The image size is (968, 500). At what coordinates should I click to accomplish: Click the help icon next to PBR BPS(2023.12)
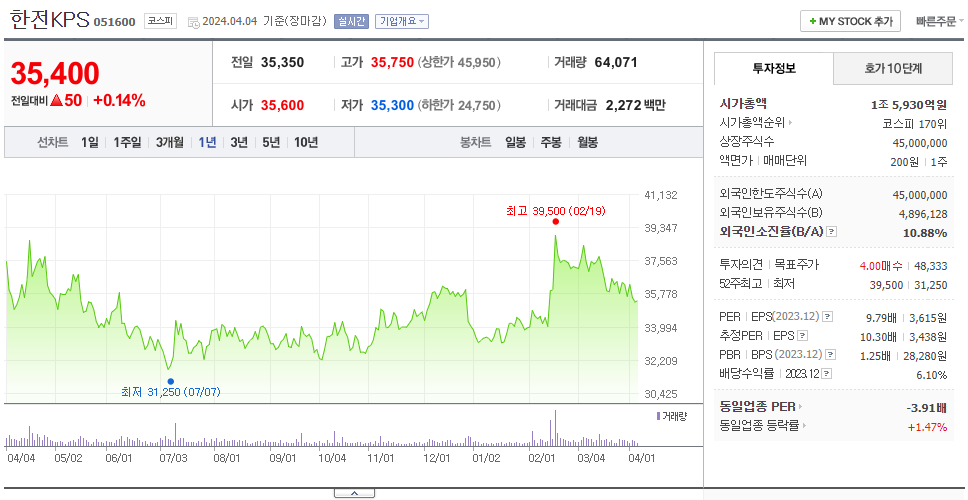[831, 355]
